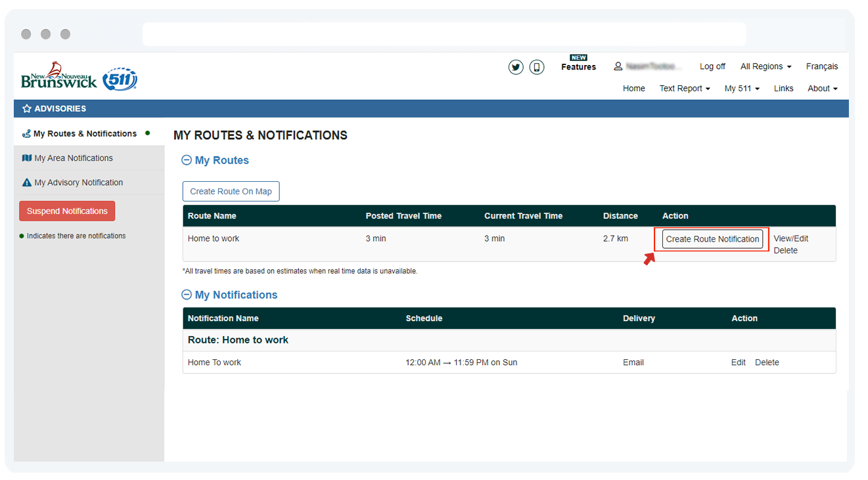Open the My 511 dropdown menu
The height and width of the screenshot is (480, 868).
click(x=742, y=89)
